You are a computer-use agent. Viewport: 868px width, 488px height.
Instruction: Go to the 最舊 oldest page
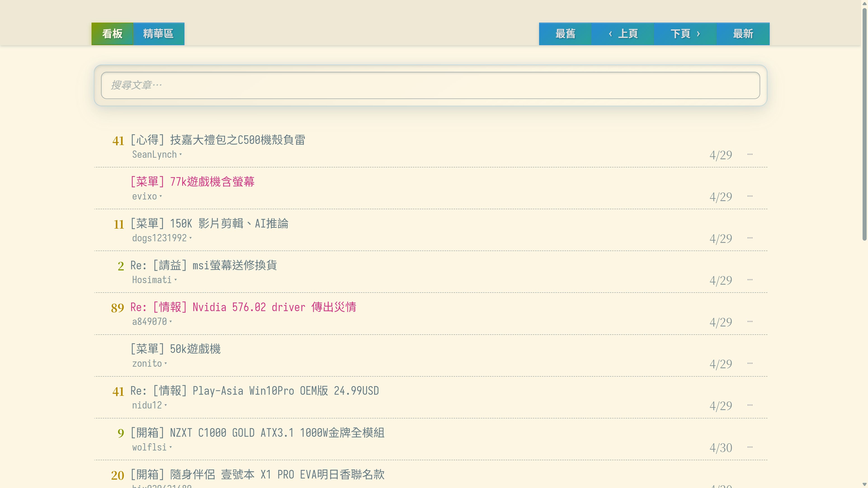tap(565, 34)
